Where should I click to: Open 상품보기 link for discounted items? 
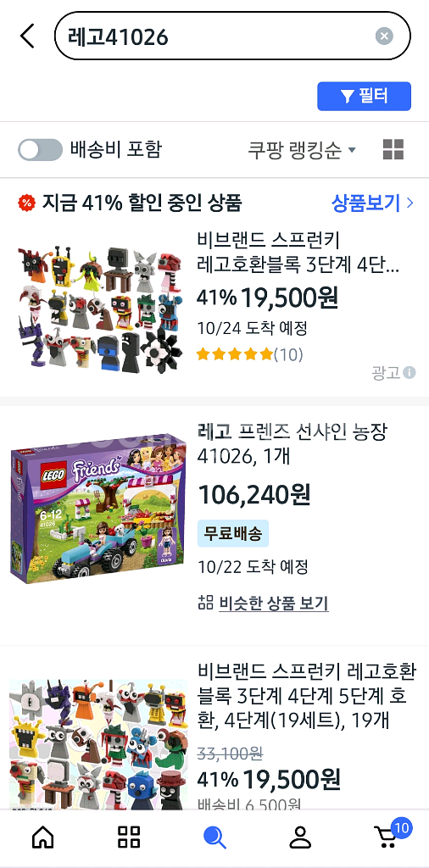[x=372, y=203]
